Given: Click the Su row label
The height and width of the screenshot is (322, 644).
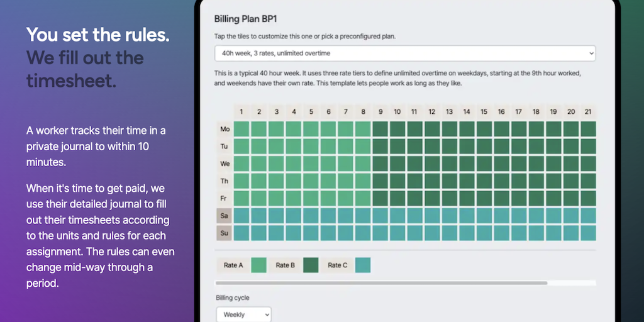Looking at the screenshot, I should click(x=225, y=233).
